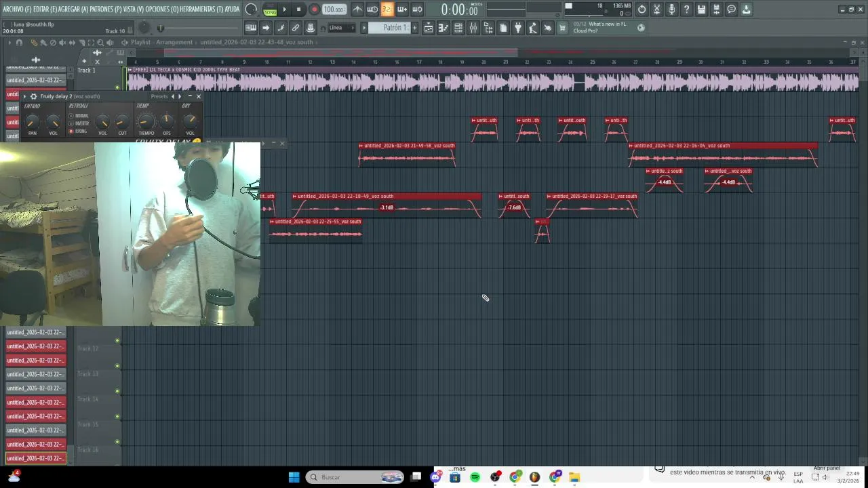Open the Piano roll view icon
Image resolution: width=868 pixels, height=488 pixels.
[x=443, y=28]
